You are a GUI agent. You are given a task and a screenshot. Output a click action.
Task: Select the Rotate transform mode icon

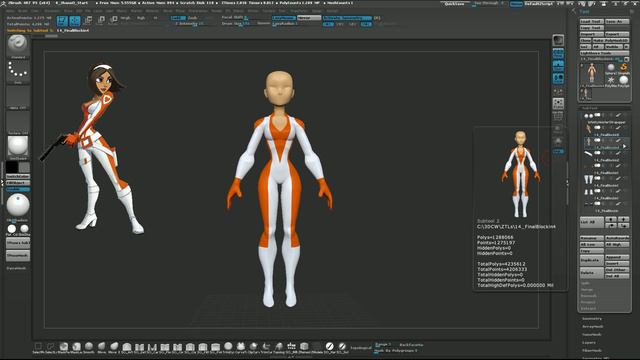pos(113,20)
